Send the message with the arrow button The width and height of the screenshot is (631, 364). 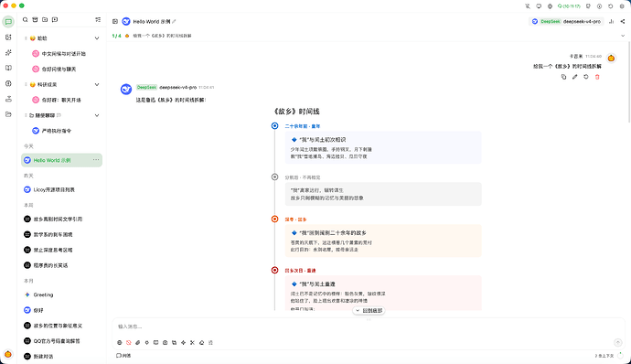point(617,342)
